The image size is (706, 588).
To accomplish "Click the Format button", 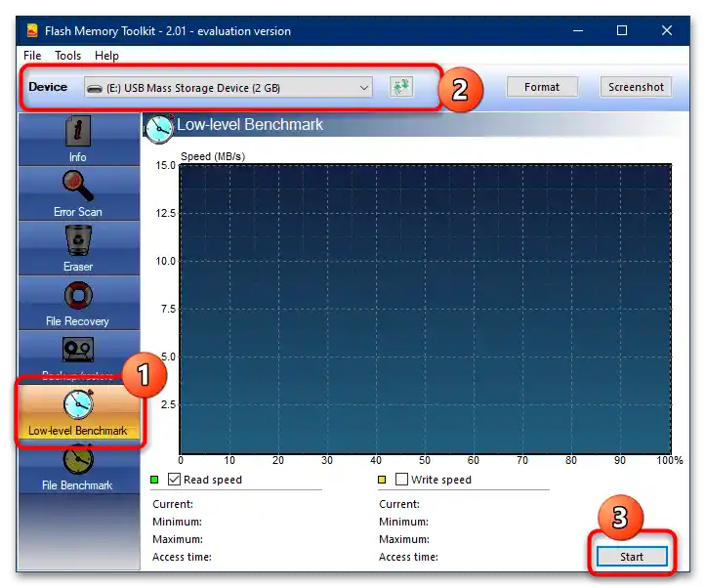I will click(542, 87).
